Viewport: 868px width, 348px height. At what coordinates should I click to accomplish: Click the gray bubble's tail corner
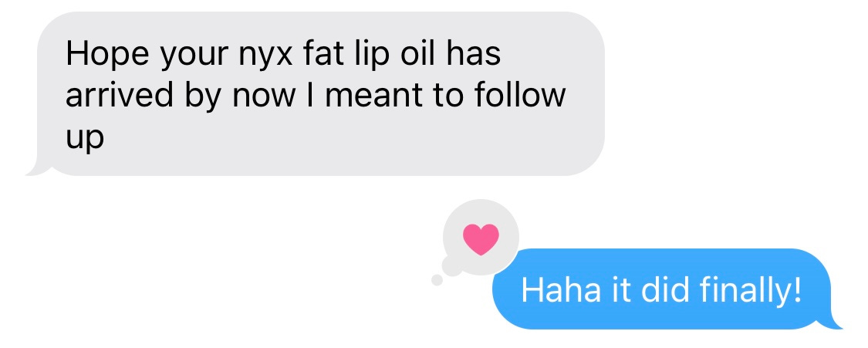tap(36, 169)
